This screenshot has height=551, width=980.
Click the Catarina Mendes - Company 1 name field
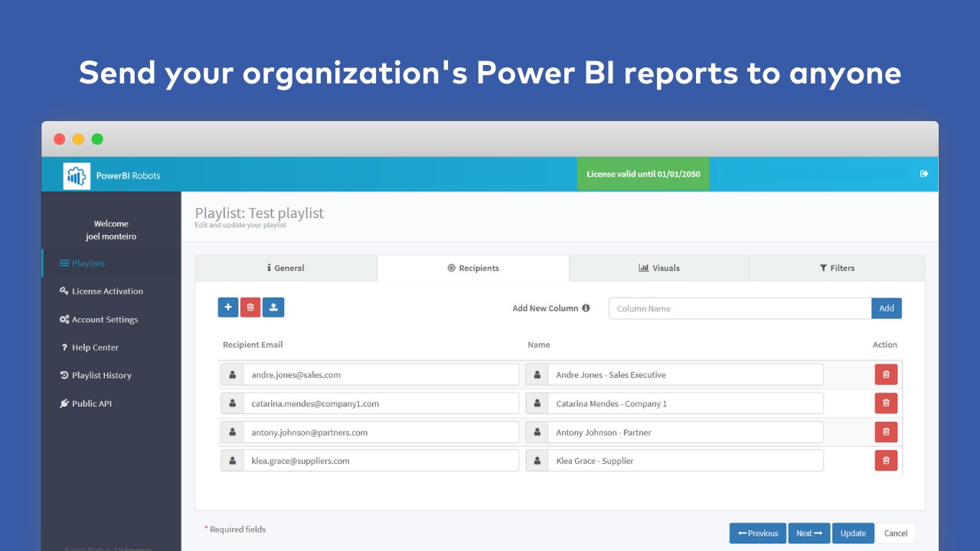coord(685,403)
